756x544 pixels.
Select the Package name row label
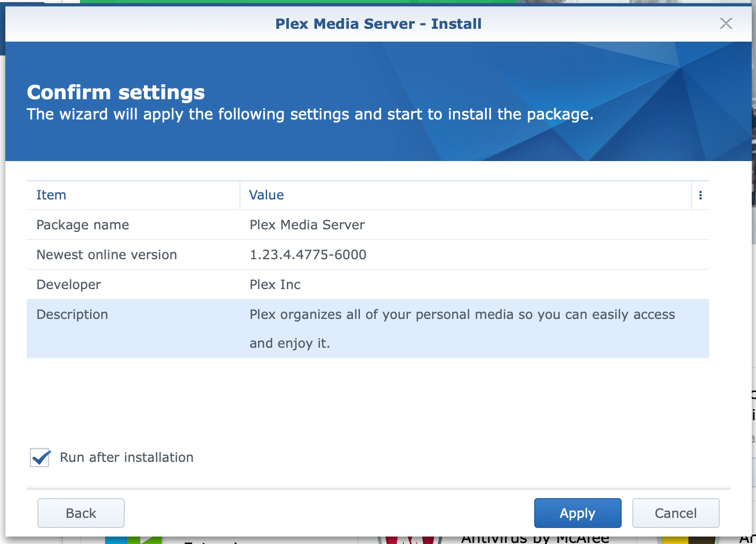(83, 225)
